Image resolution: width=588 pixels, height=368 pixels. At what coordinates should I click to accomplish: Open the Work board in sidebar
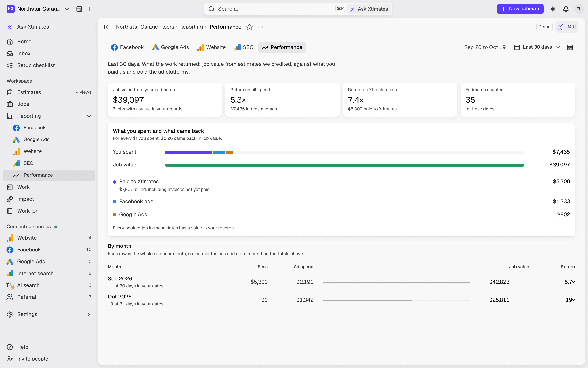(x=49, y=187)
